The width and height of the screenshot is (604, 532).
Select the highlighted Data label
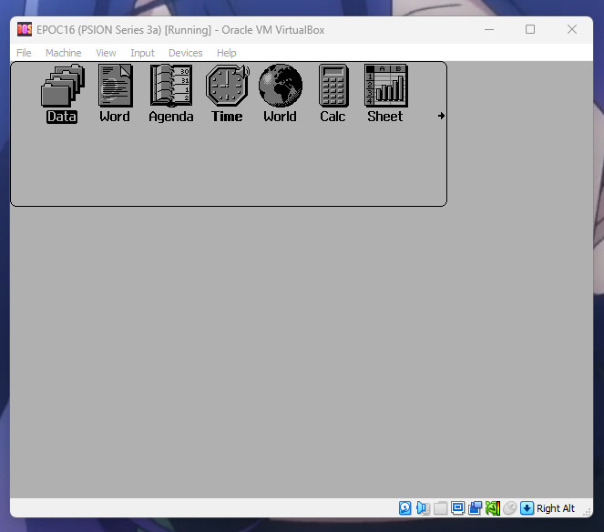pyautogui.click(x=62, y=116)
